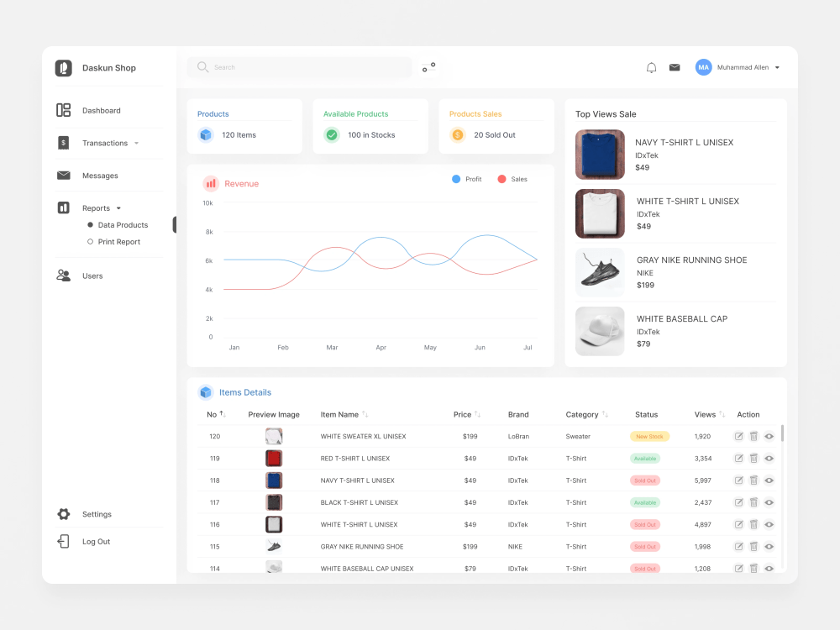Click the Reports chart icon
The height and width of the screenshot is (630, 840).
pos(63,207)
